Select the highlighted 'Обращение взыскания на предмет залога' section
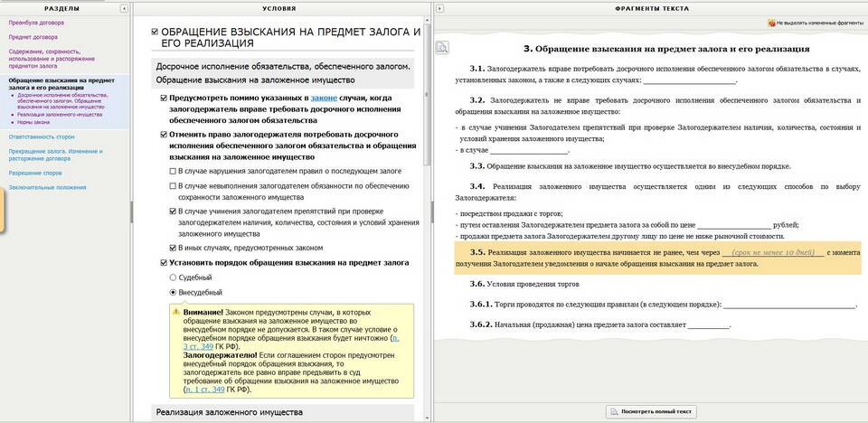 point(61,83)
